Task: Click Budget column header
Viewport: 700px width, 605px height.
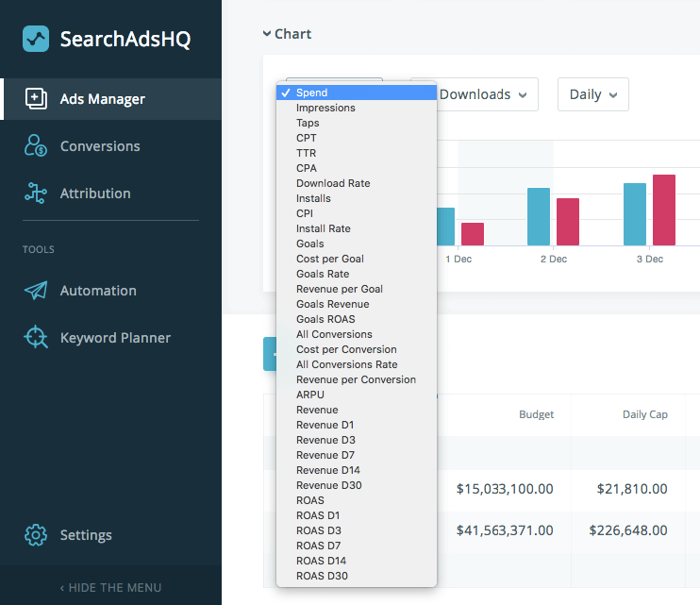Action: pyautogui.click(x=536, y=414)
